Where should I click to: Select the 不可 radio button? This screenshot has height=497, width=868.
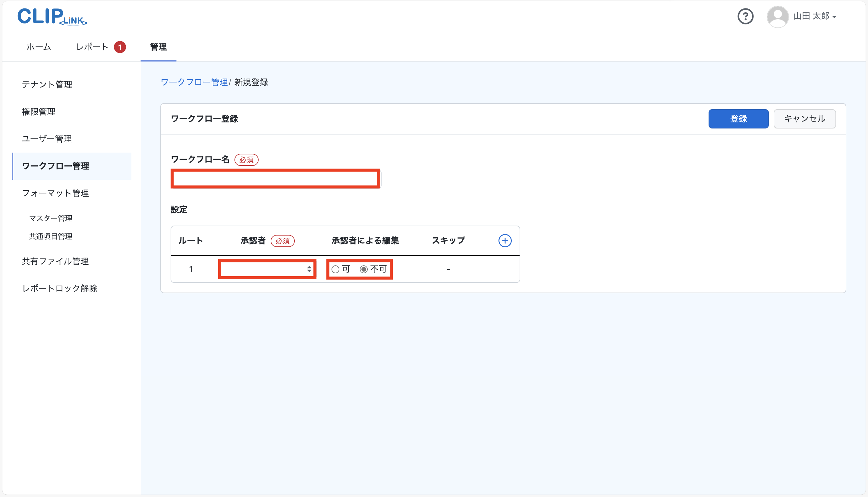pyautogui.click(x=364, y=269)
